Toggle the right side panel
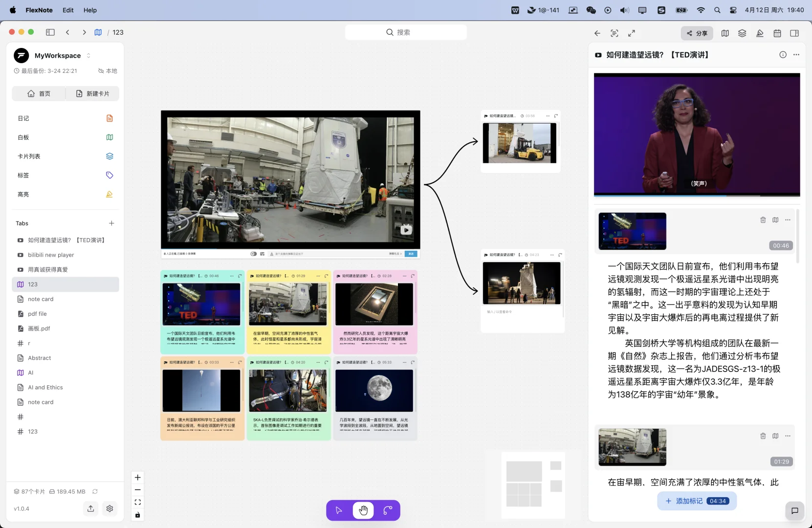This screenshot has width=812, height=528. click(x=794, y=33)
